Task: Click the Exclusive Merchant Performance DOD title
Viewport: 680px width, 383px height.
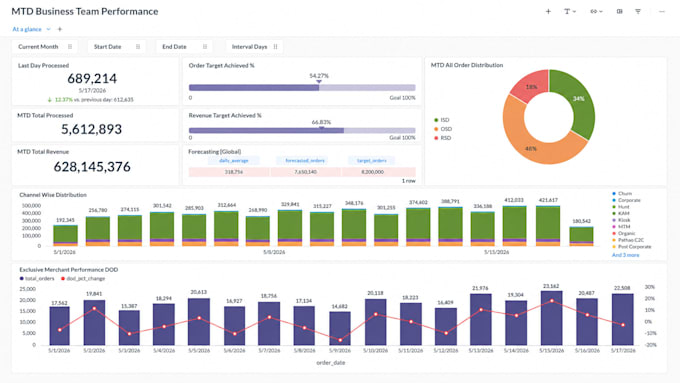Action: pos(69,269)
